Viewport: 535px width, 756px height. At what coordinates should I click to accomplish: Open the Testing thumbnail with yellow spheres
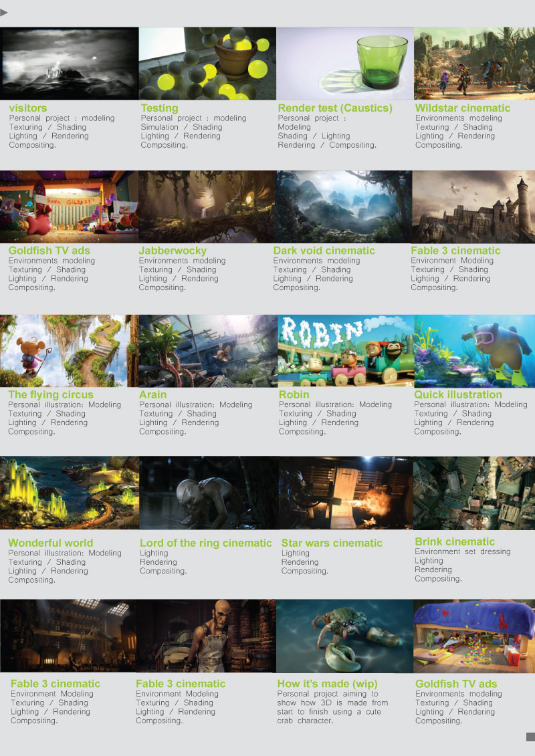click(207, 63)
